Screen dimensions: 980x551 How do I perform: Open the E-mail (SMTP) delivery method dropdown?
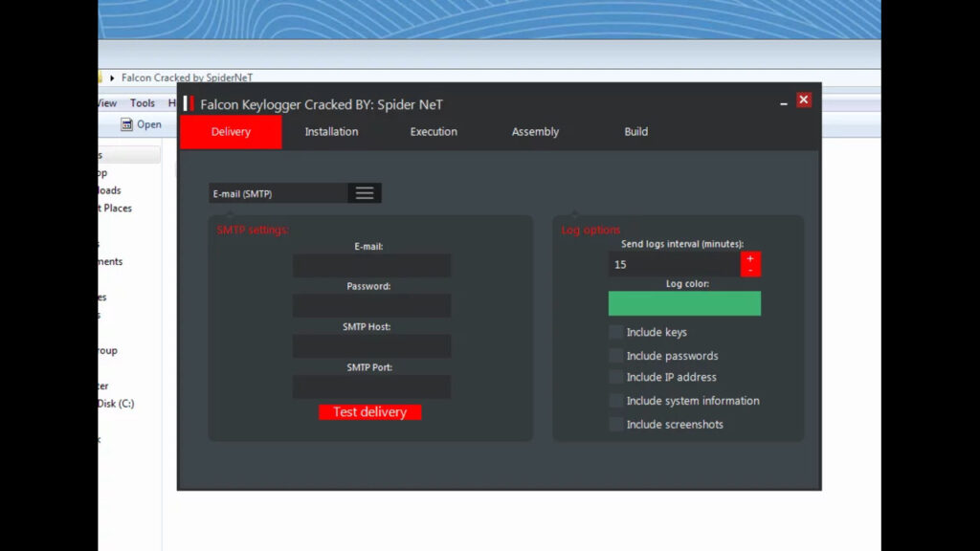[x=295, y=193]
